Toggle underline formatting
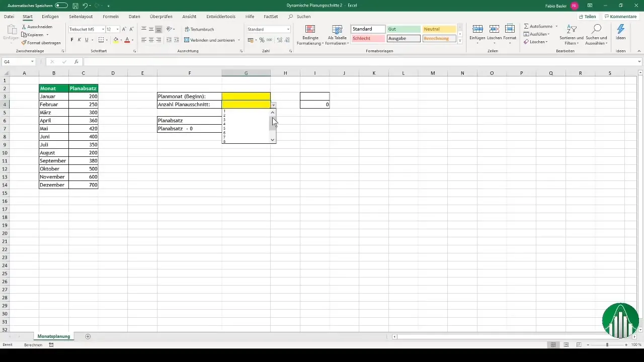Viewport: 644px width, 362px height. (x=87, y=40)
